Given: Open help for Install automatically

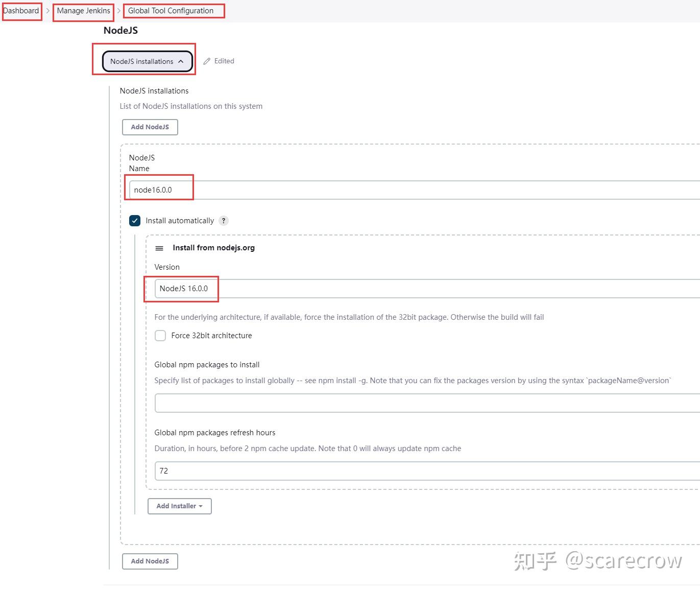Looking at the screenshot, I should (x=223, y=221).
